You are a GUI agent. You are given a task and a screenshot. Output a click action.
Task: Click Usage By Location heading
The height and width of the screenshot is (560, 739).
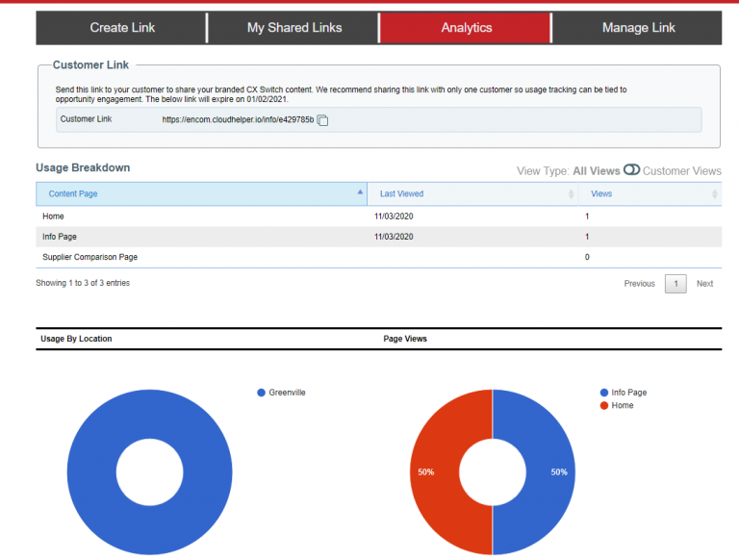pos(76,339)
